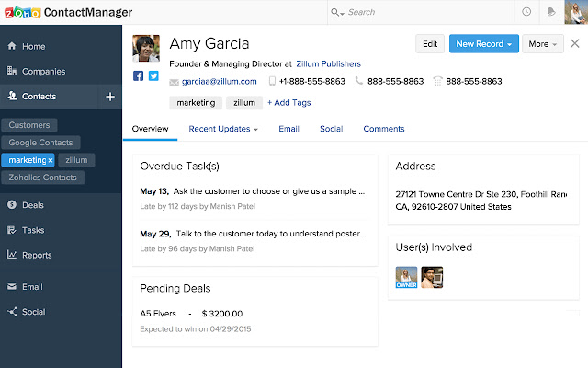Open Deals in the sidebar
This screenshot has width=588, height=368.
point(33,205)
